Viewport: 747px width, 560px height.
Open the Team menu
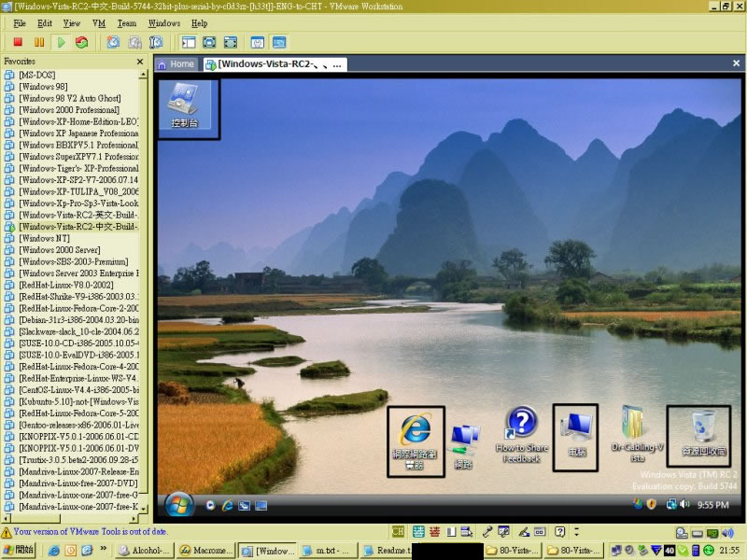(x=127, y=23)
